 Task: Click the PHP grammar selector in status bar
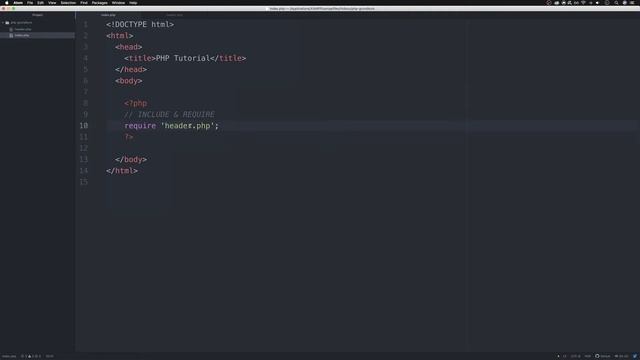tap(588, 356)
